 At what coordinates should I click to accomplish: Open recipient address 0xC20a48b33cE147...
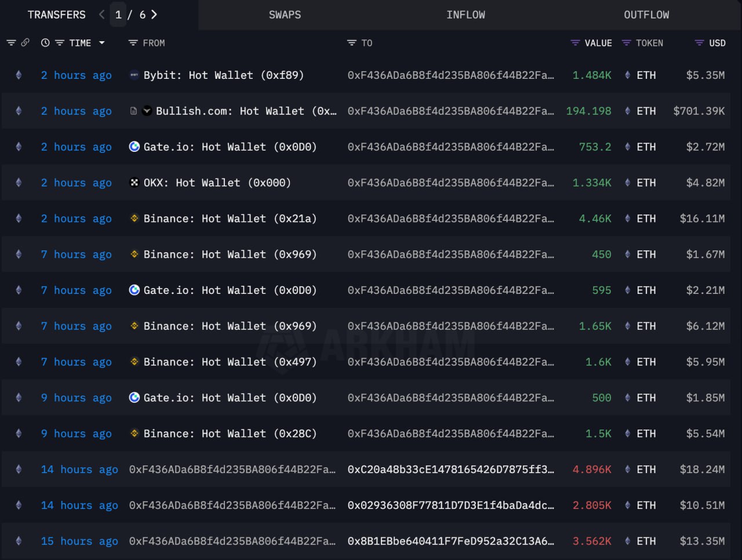[450, 469]
